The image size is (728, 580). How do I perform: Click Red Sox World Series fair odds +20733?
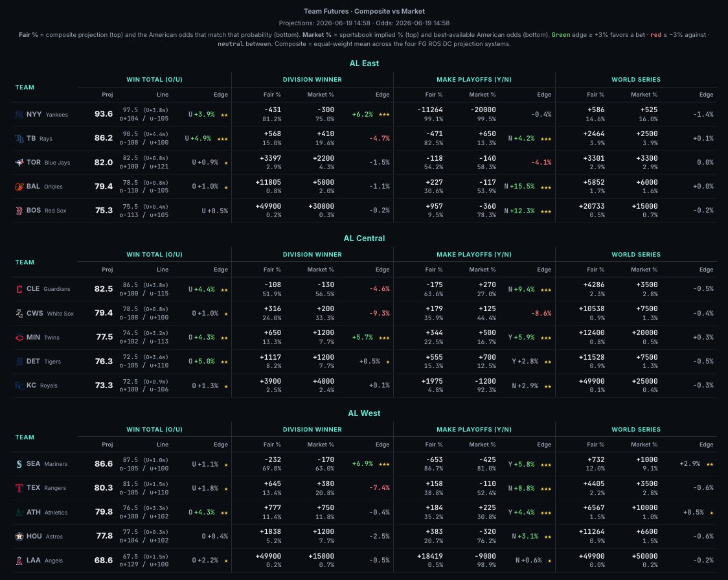click(592, 206)
